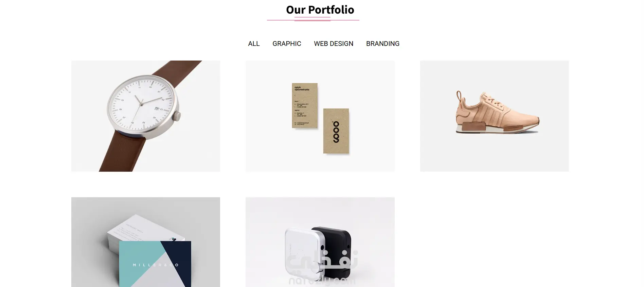Open the wristwatch portfolio thumbnail
Screen dimensions: 644x287
tap(146, 116)
